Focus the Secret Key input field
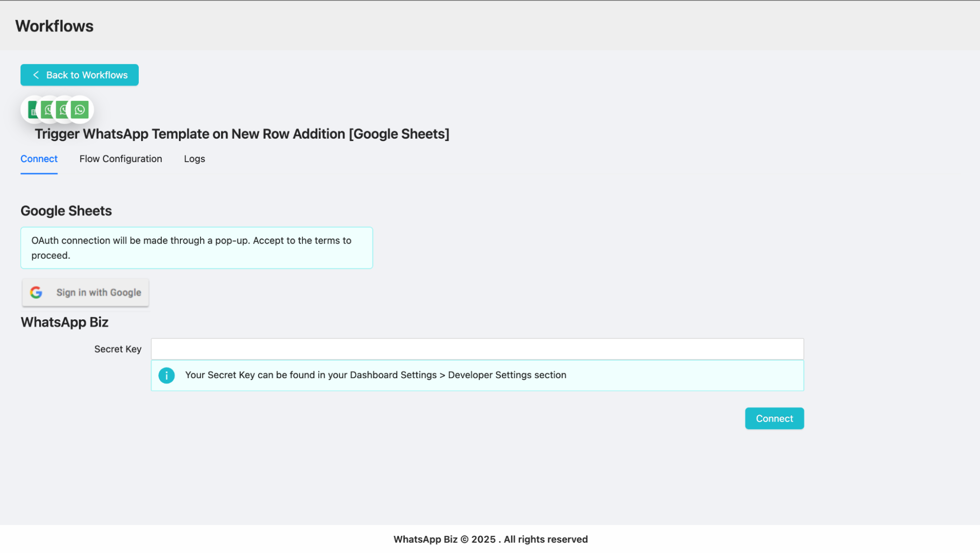Screen dimensions: 980x553 tap(477, 349)
